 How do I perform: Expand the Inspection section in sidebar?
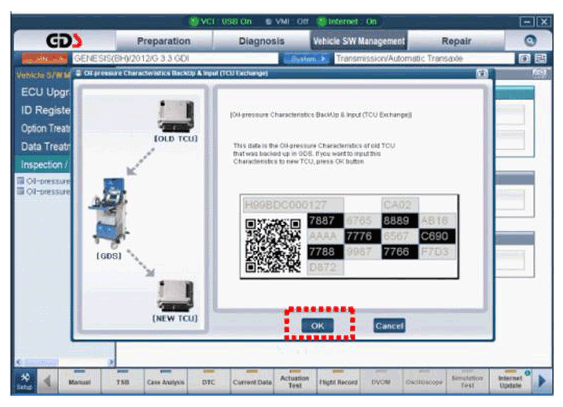click(x=43, y=165)
